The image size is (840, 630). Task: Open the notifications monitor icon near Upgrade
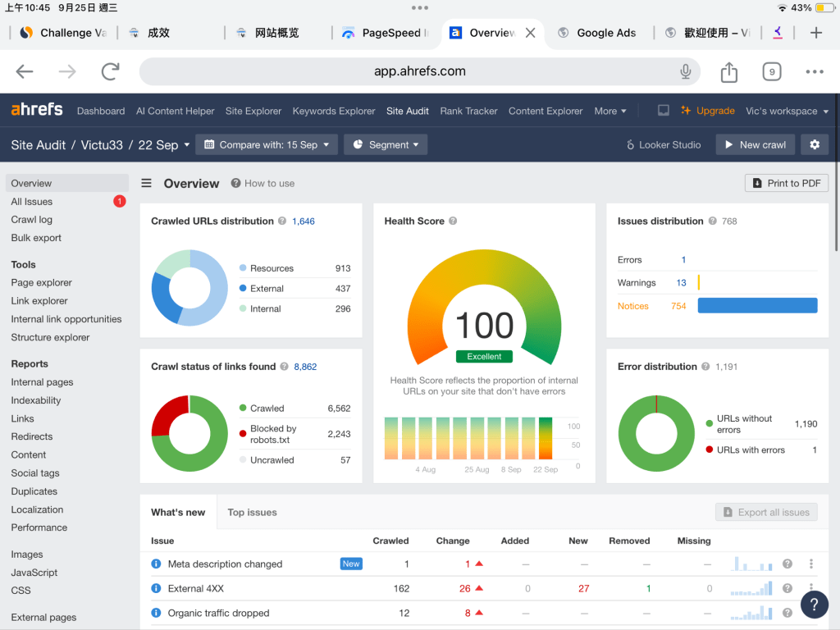(663, 111)
